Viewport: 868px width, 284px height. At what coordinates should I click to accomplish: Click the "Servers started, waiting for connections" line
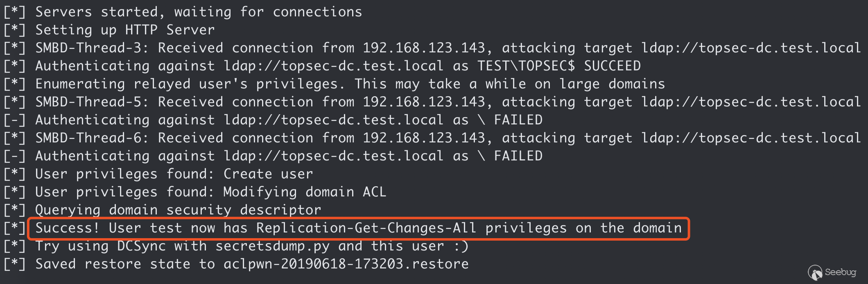click(199, 12)
